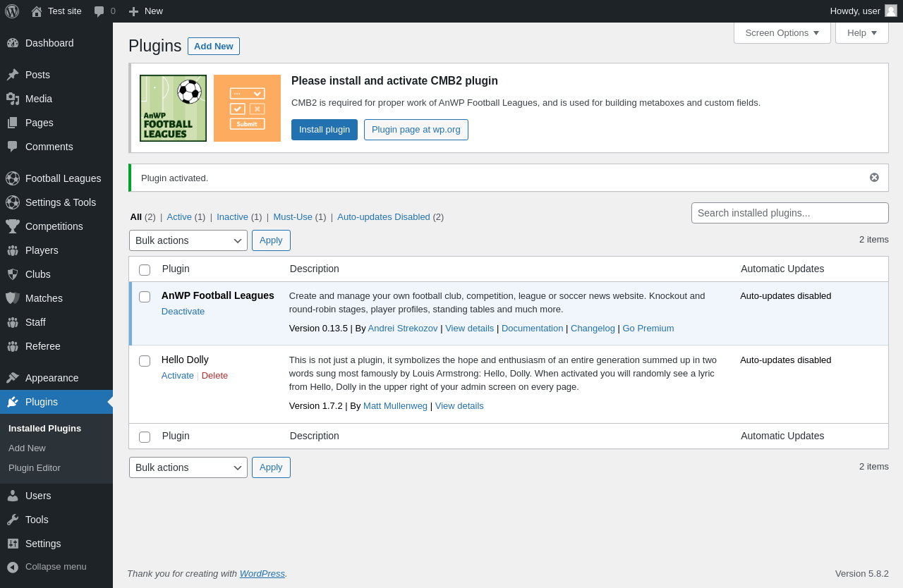Focus the Search installed plugins field
The width and height of the screenshot is (903, 588).
coord(789,213)
